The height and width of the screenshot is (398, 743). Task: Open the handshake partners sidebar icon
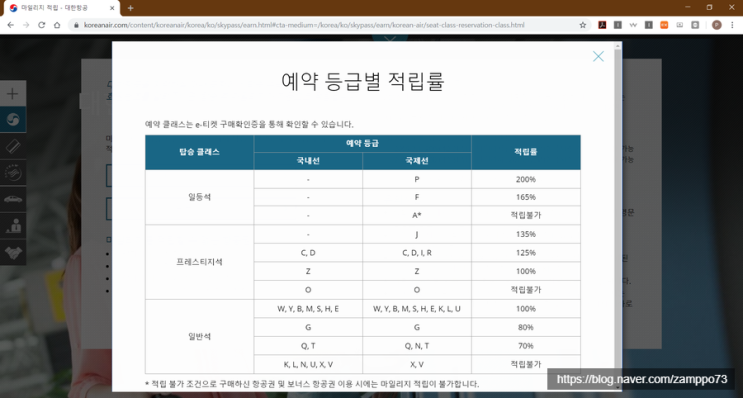coord(12,252)
